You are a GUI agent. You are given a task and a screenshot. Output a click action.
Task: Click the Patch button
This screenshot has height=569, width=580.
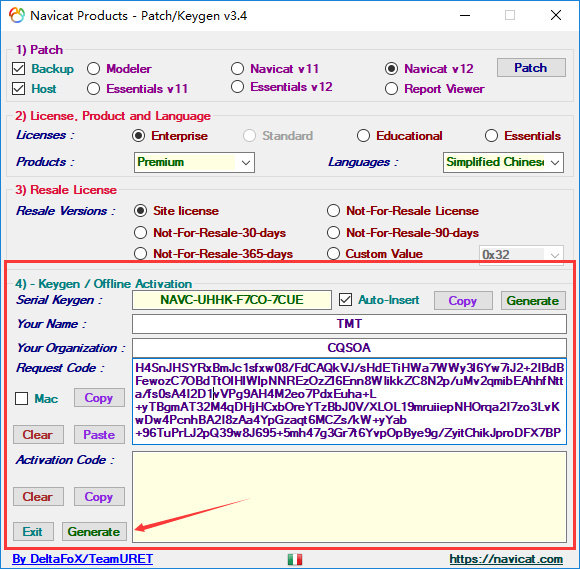tap(531, 68)
